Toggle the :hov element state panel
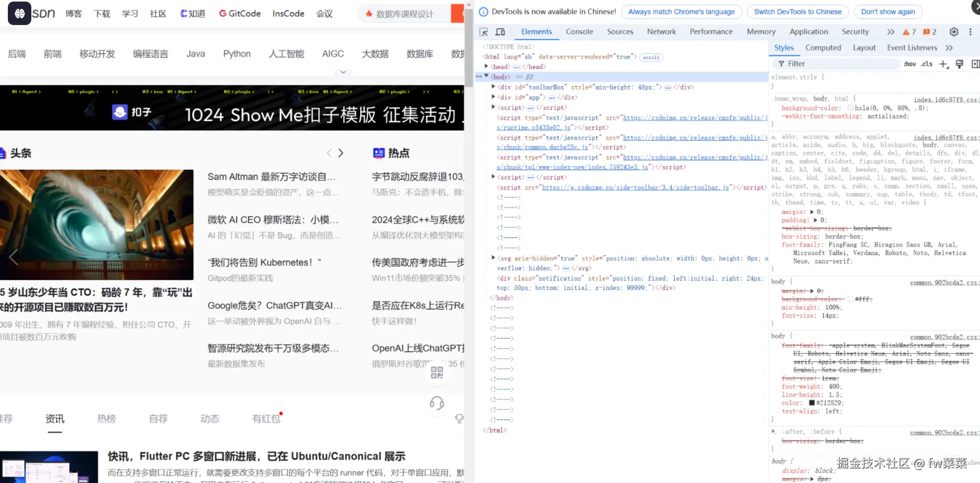This screenshot has width=980, height=483. coord(910,64)
